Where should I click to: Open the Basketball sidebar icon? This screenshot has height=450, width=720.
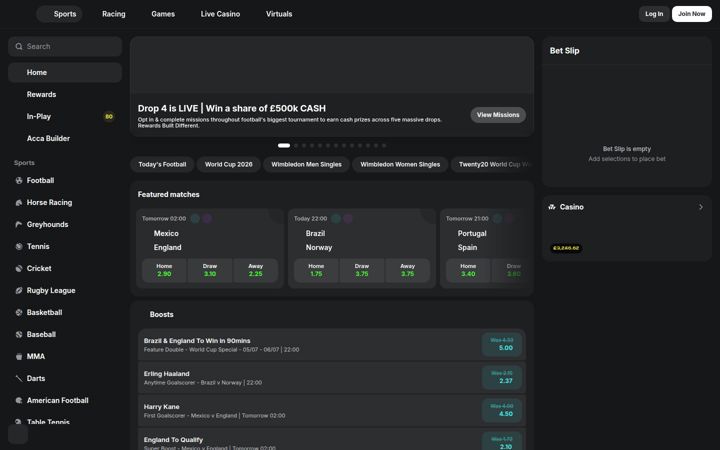[x=19, y=312]
